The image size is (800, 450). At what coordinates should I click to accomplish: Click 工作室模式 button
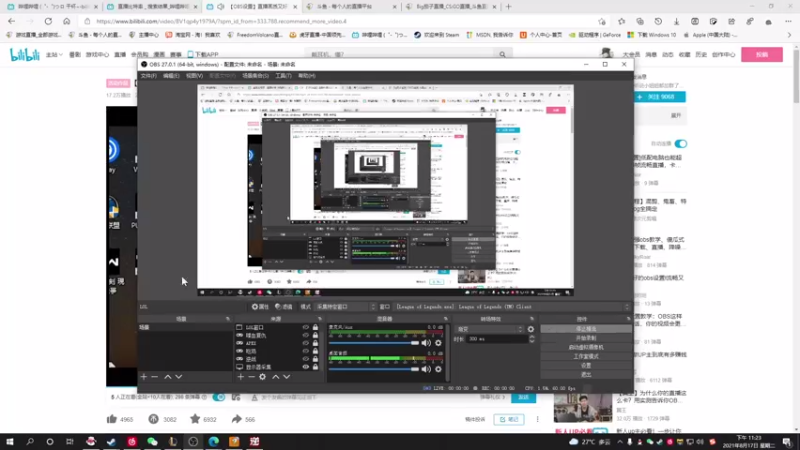click(586, 357)
